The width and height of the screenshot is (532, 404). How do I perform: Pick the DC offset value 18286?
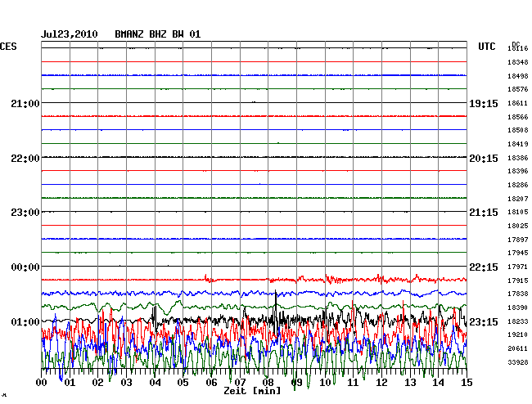point(518,185)
